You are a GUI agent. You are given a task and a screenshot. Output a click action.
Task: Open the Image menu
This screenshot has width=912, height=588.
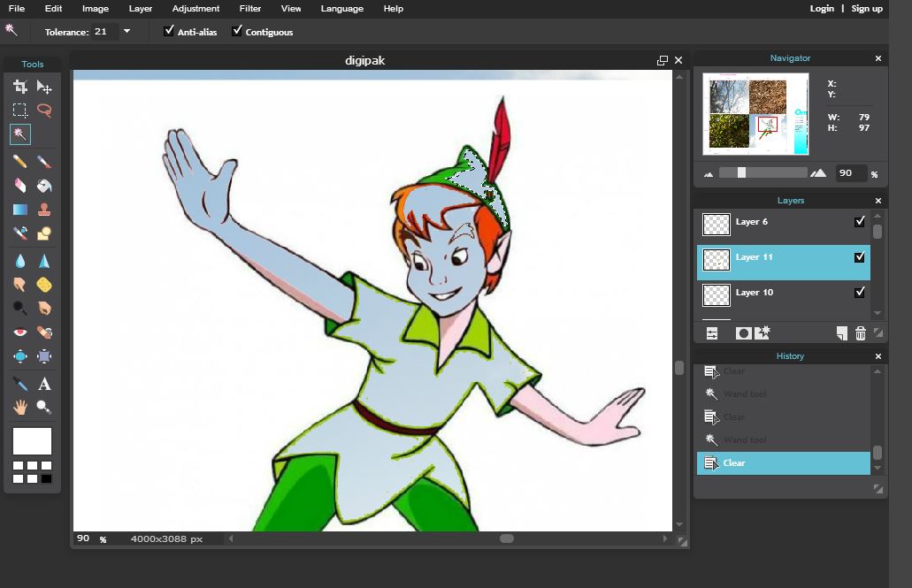[96, 9]
